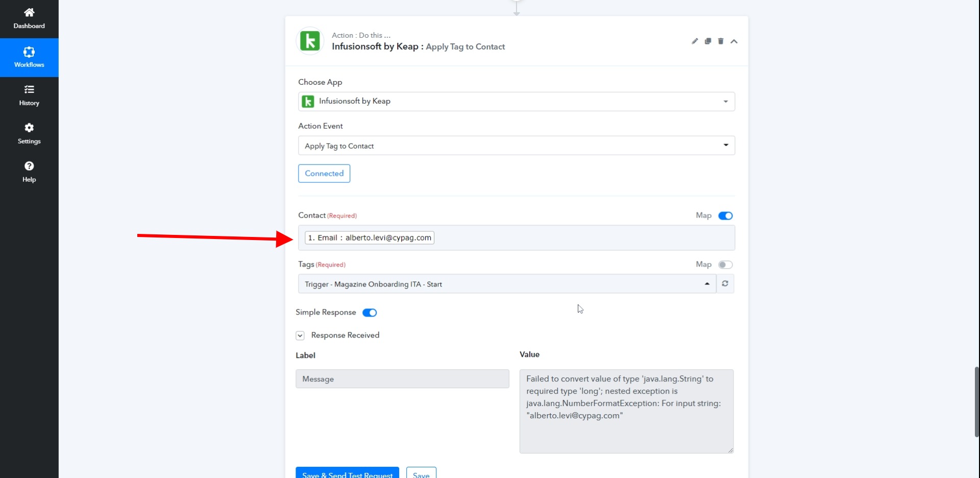
Task: Open the Dashboard from the sidebar
Action: (29, 19)
